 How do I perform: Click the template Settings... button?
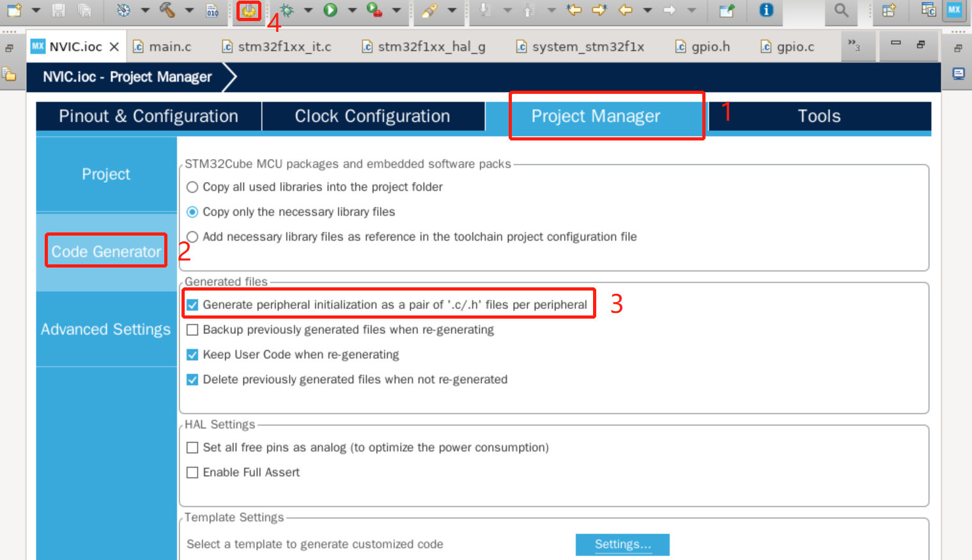(622, 545)
